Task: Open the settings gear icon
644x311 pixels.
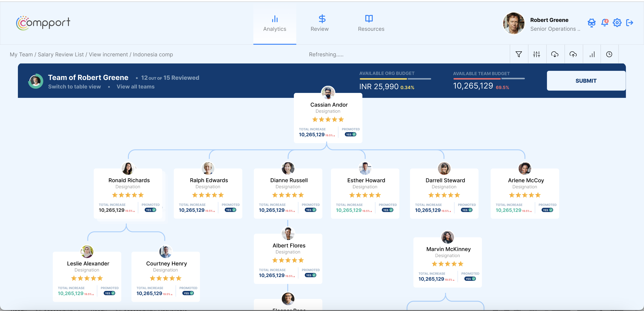Action: click(x=617, y=23)
